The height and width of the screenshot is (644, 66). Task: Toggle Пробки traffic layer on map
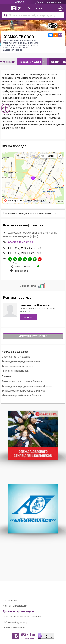[x=48, y=156]
